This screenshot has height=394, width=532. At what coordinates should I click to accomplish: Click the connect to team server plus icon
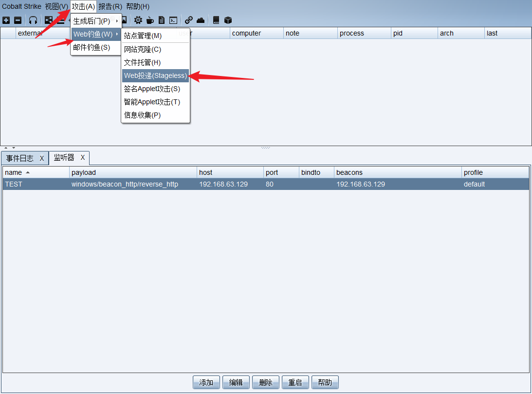(6, 20)
